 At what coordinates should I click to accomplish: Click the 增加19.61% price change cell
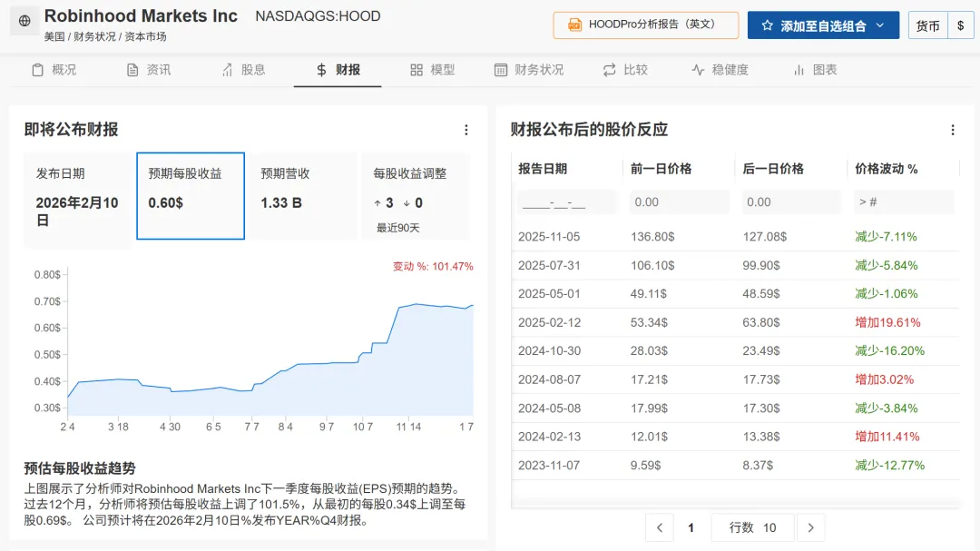(x=887, y=323)
